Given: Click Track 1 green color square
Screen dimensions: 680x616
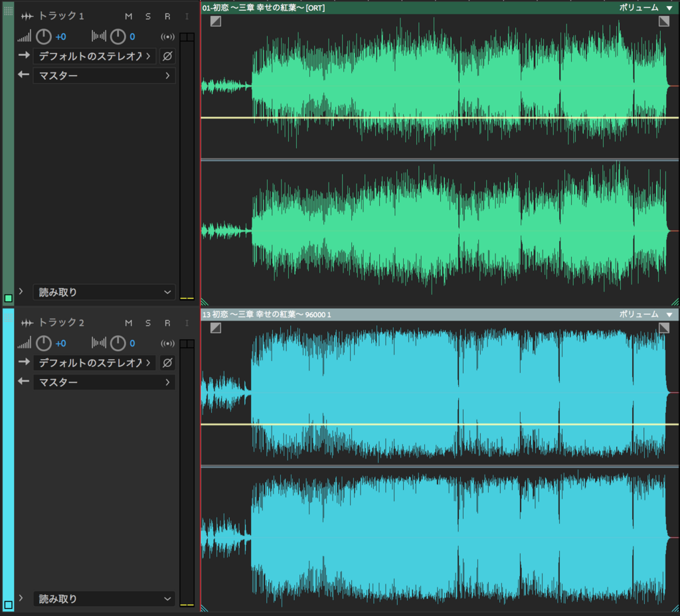Looking at the screenshot, I should (8, 298).
